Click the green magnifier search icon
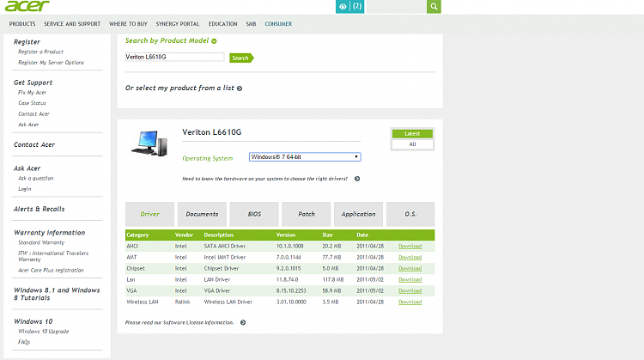This screenshot has height=360, width=644. 434,7
